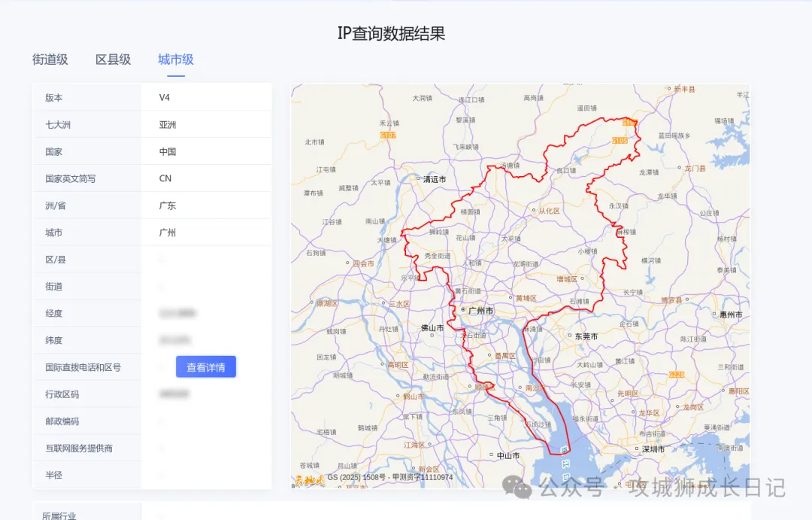The width and height of the screenshot is (812, 520).
Task: Click the 清远市 city marker on map
Action: click(x=419, y=179)
